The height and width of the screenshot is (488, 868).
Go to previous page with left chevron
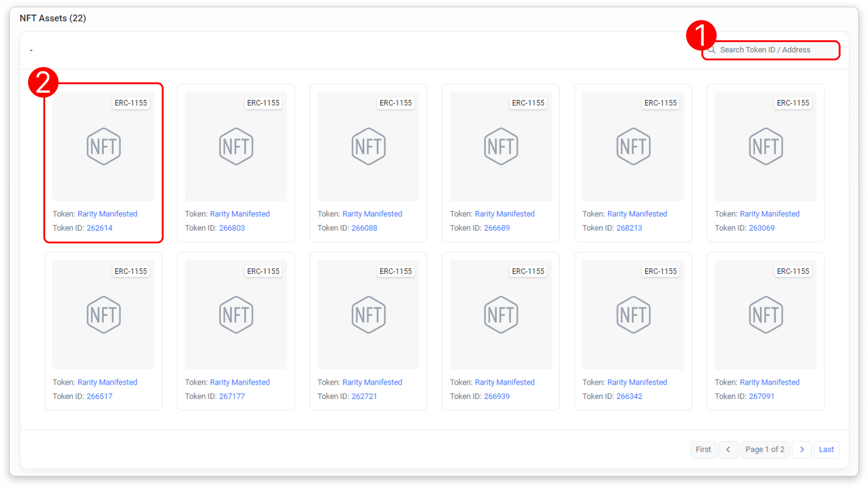click(728, 449)
